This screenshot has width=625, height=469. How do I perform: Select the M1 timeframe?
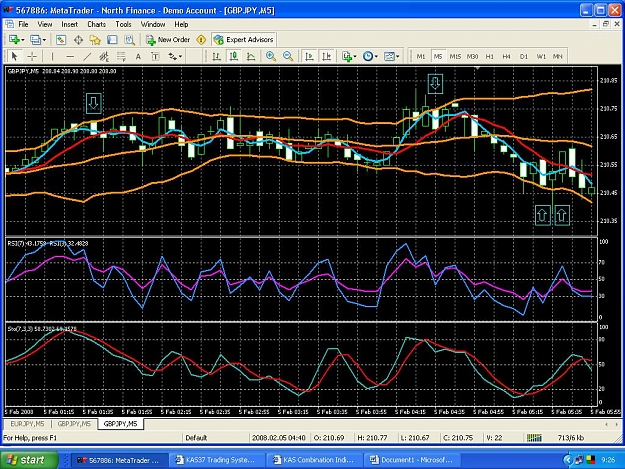coord(421,57)
